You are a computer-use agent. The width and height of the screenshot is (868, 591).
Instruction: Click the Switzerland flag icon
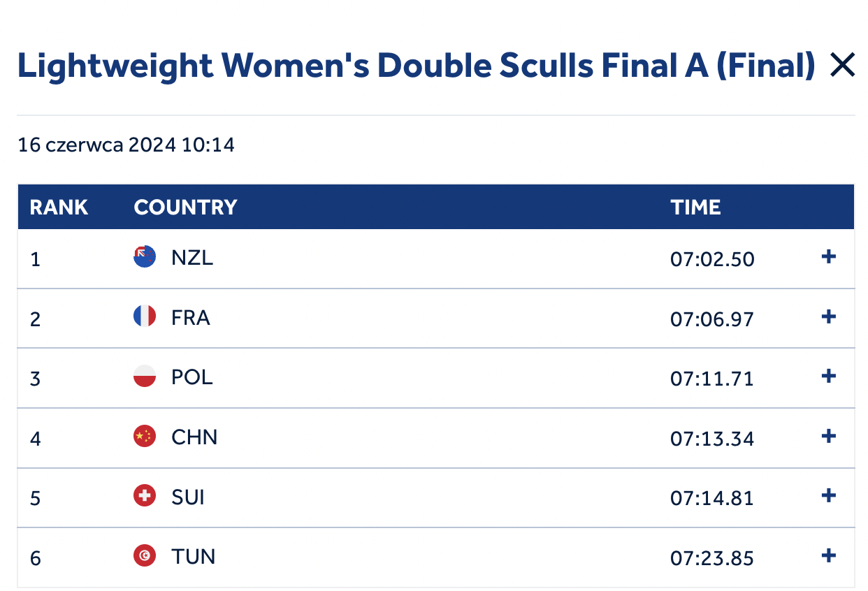145,497
